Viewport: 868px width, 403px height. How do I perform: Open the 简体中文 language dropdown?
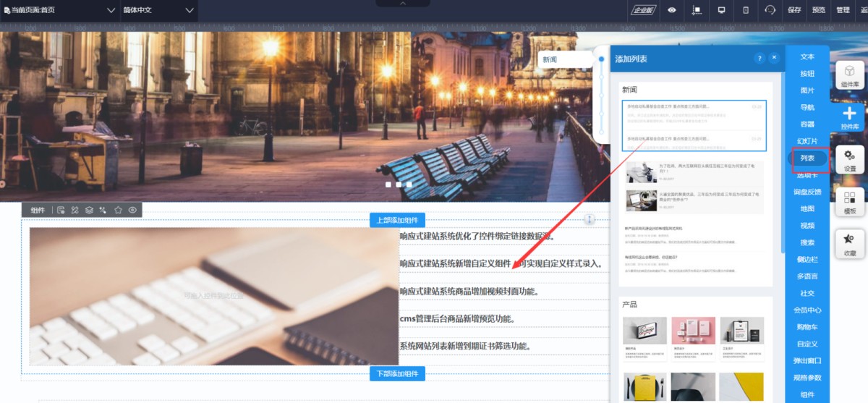click(x=158, y=10)
